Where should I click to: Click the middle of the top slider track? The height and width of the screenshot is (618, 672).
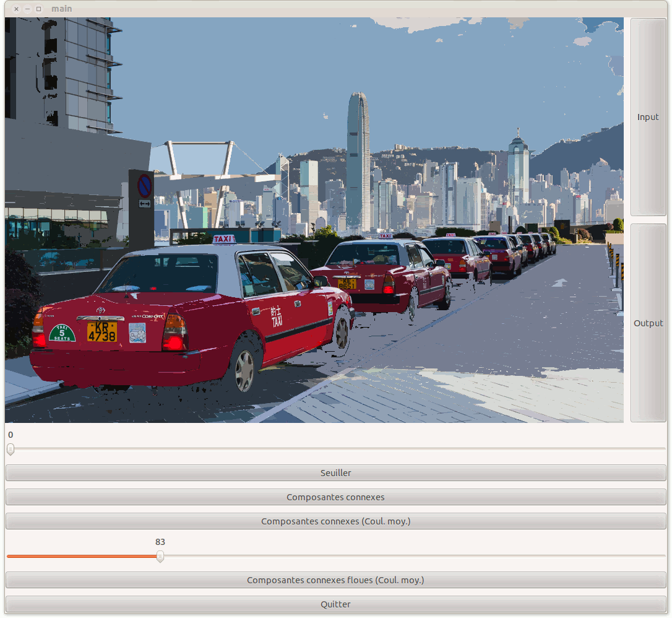pos(335,449)
